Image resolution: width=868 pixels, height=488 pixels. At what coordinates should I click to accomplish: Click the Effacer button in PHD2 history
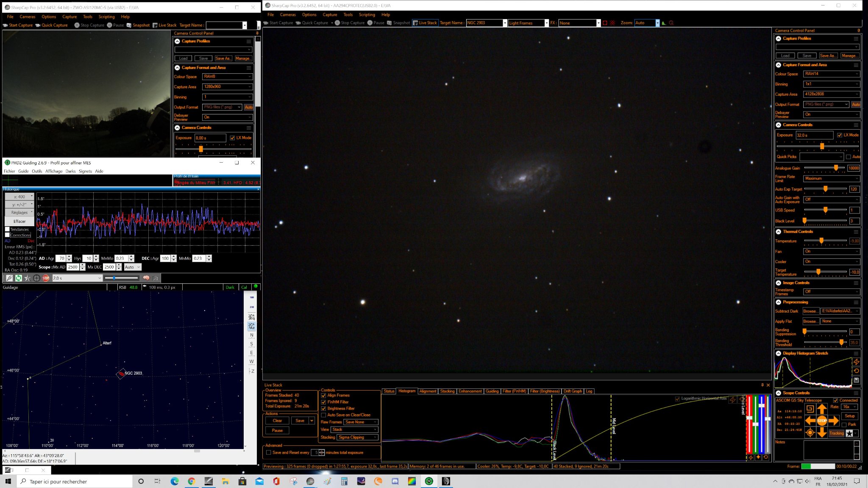19,221
